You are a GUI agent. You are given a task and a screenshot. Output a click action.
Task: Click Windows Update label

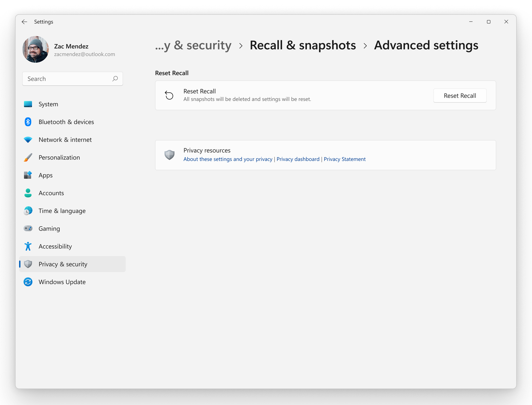coord(62,282)
